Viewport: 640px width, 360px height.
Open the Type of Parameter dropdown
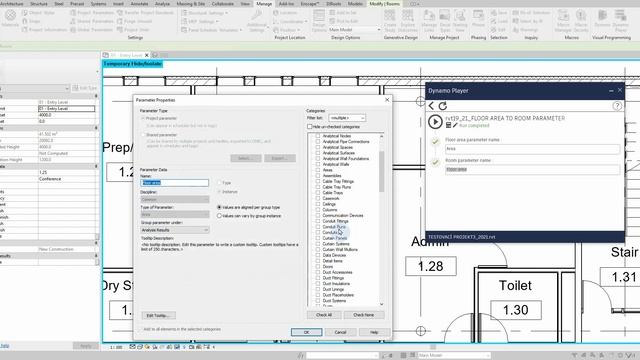point(175,215)
